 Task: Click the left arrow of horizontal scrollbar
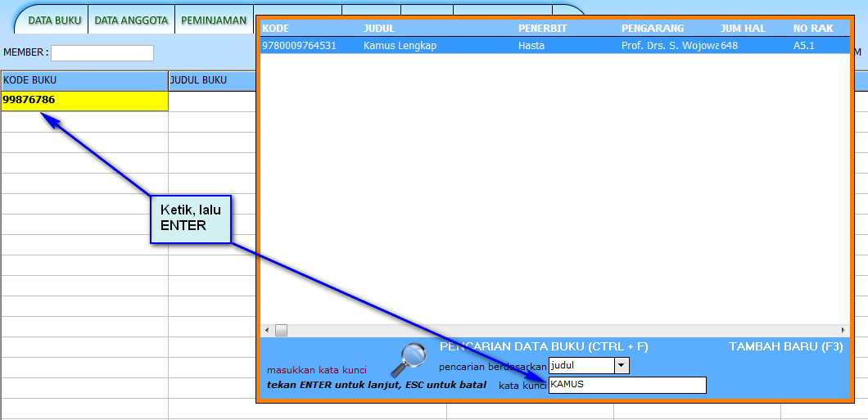click(x=266, y=330)
